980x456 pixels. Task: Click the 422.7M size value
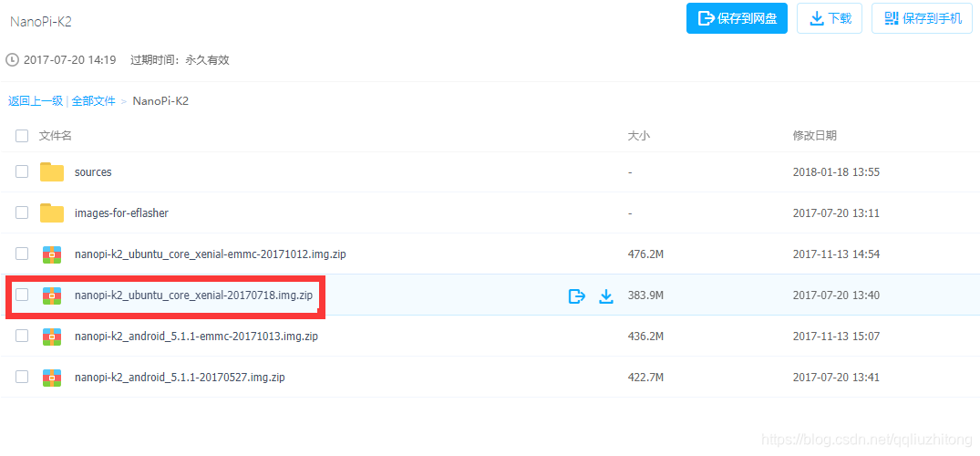645,378
